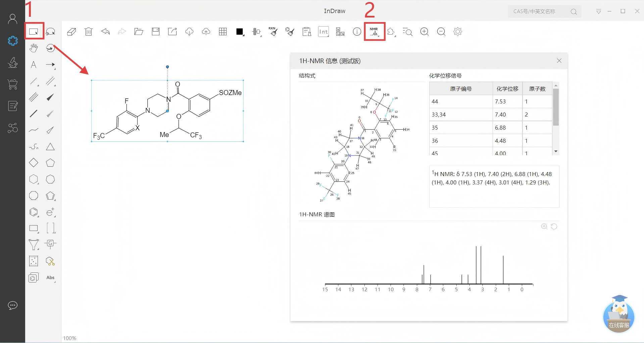Open the filter dropdown near search box
The width and height of the screenshot is (644, 343).
pyautogui.click(x=599, y=11)
